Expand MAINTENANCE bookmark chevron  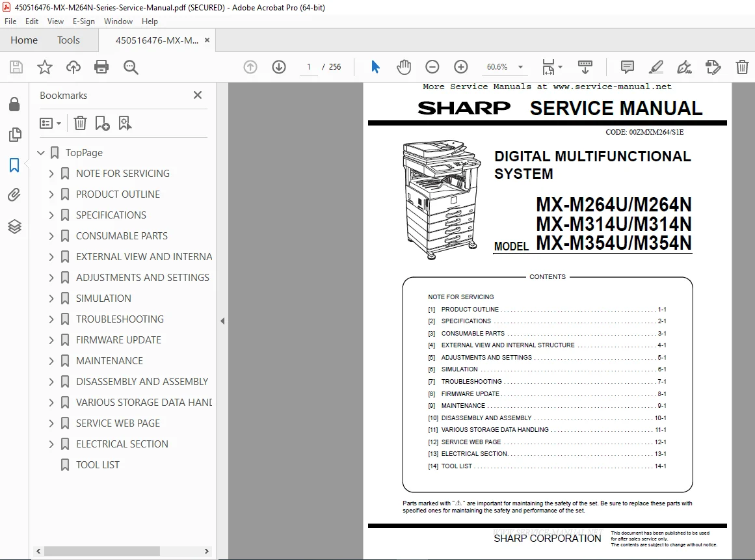click(x=51, y=361)
